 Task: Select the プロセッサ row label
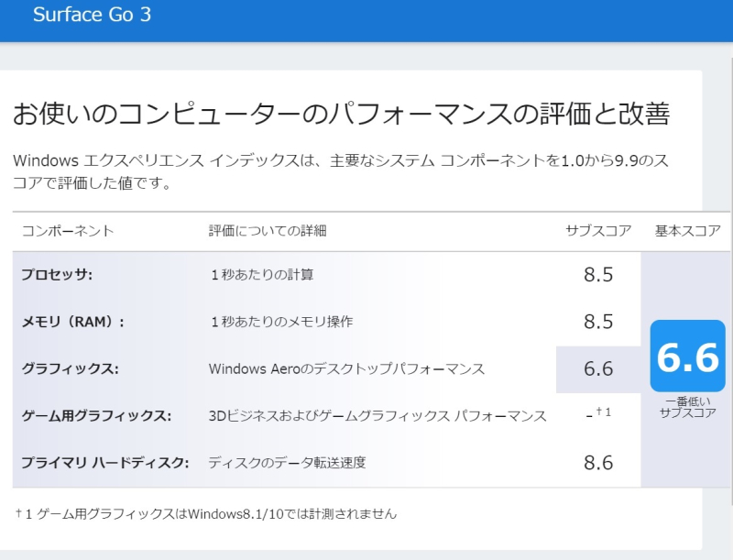[57, 274]
